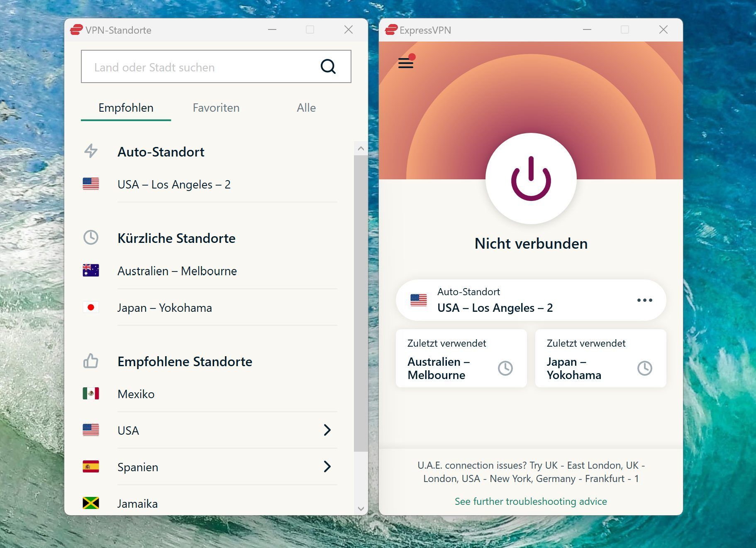Viewport: 756px width, 548px height.
Task: Click the Nicht verbunden status text
Action: (x=531, y=244)
